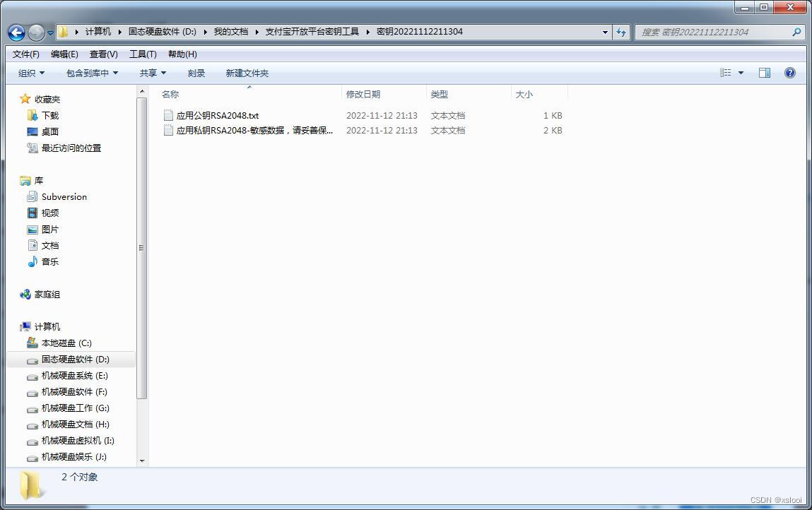Select file 应用公钥RSA2048.txt

tap(218, 115)
